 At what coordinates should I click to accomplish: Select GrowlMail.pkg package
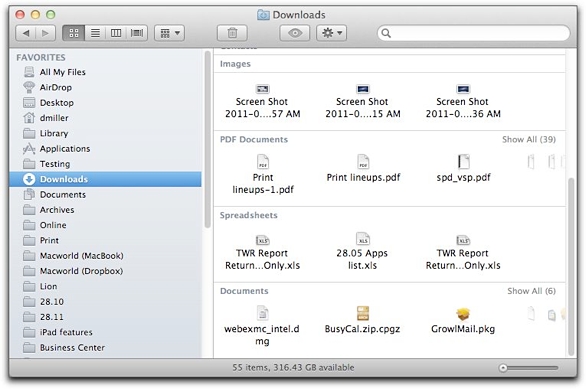click(x=463, y=320)
